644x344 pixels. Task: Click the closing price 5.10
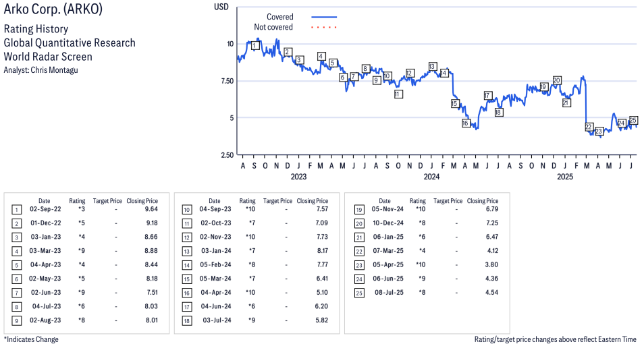323,292
